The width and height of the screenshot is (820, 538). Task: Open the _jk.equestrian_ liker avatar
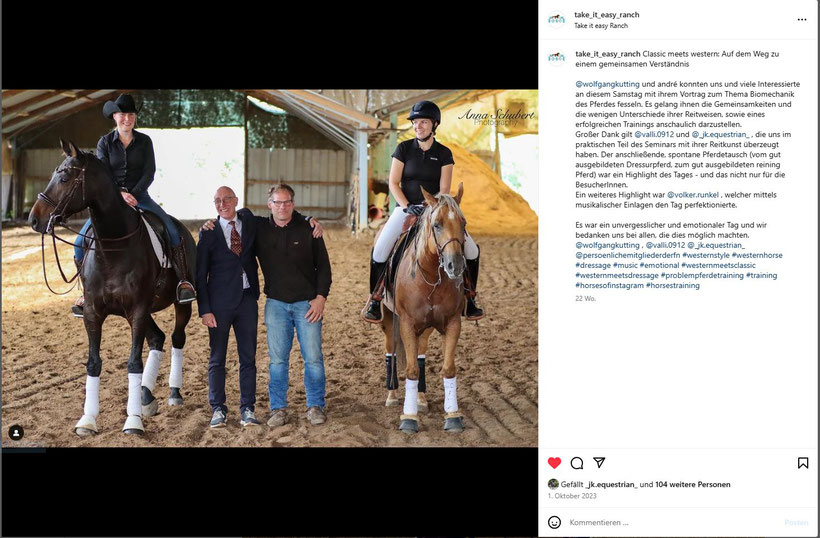pyautogui.click(x=553, y=484)
